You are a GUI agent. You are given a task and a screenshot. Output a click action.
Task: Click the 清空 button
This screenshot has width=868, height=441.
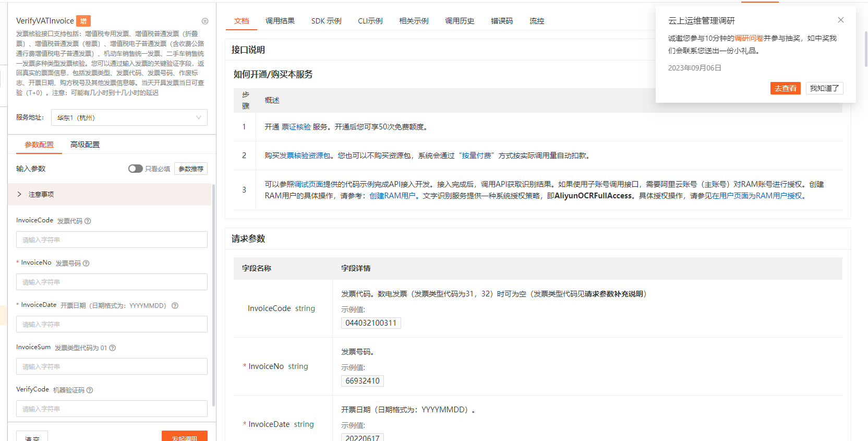[32, 437]
